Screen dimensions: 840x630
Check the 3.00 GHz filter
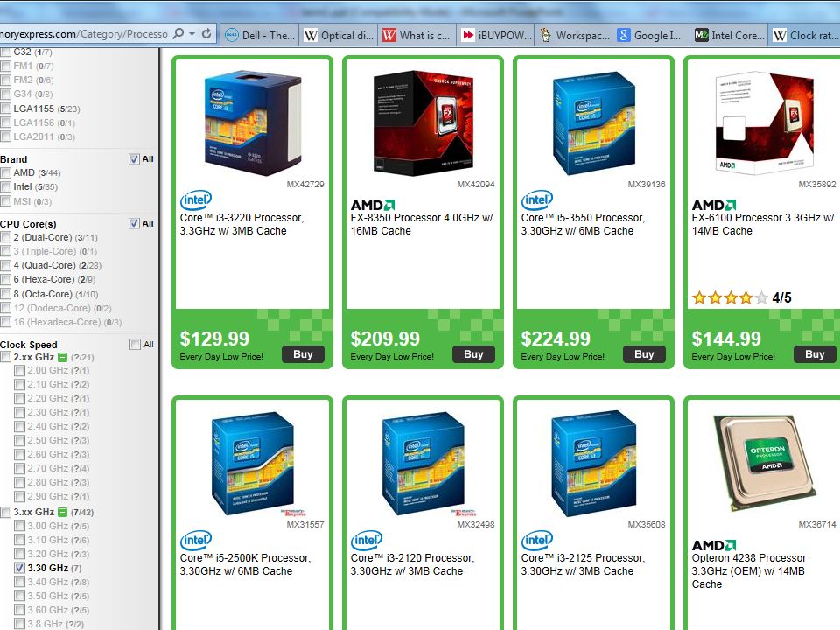point(20,526)
